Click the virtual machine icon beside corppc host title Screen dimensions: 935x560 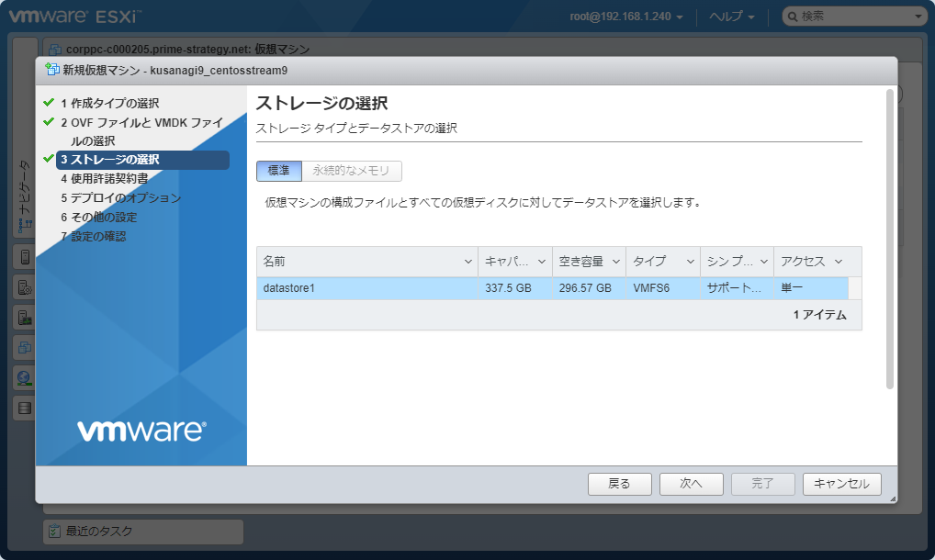pos(55,50)
